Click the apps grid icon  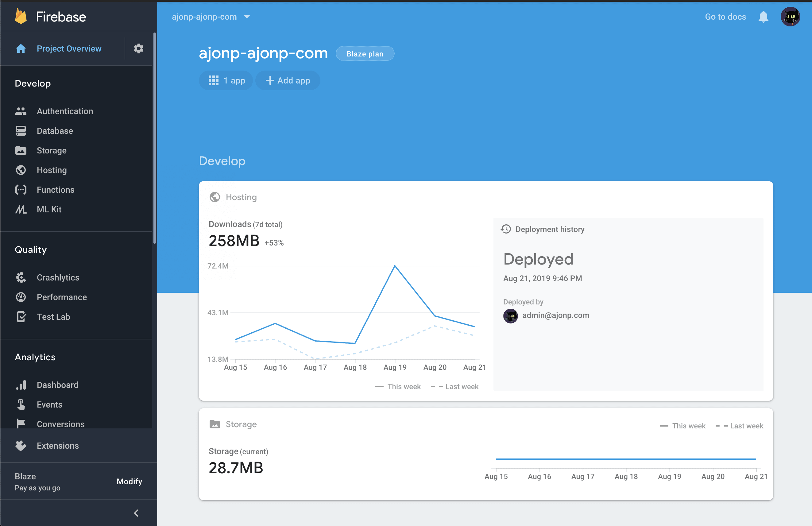tap(214, 80)
